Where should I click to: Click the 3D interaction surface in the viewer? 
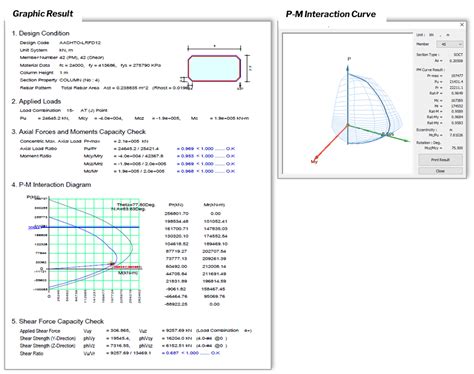tap(367, 108)
